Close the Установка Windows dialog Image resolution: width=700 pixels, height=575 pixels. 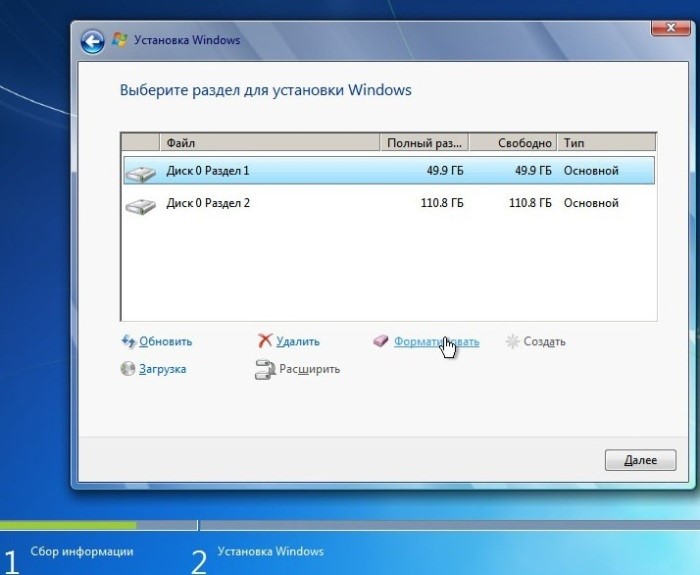click(671, 28)
